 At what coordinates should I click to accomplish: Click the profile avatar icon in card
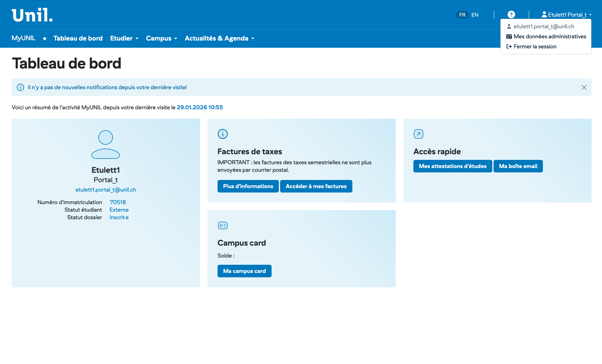(106, 144)
